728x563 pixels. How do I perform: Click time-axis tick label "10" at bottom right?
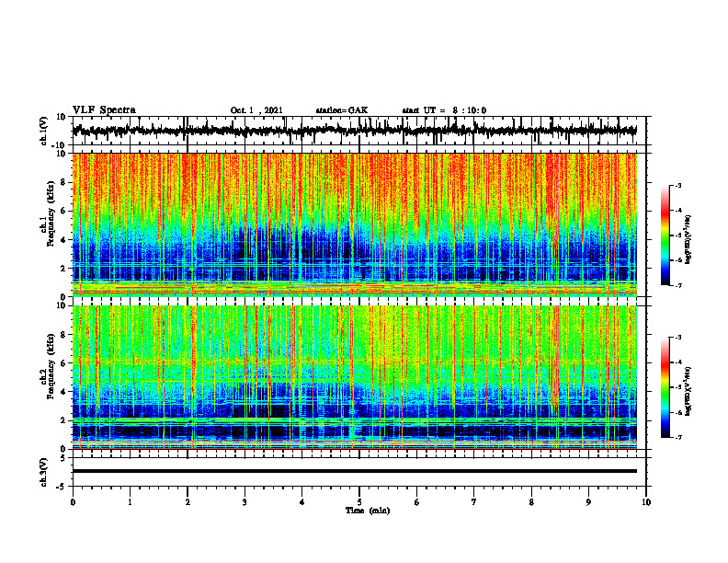point(646,502)
